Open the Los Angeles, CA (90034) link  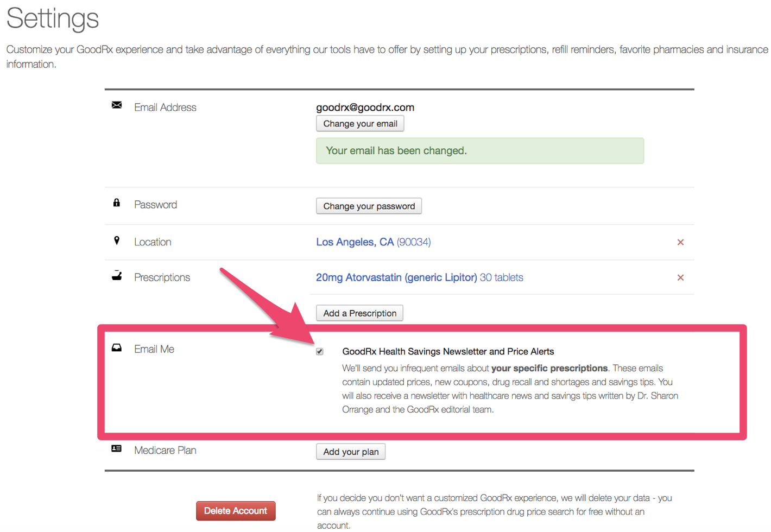[x=374, y=242]
